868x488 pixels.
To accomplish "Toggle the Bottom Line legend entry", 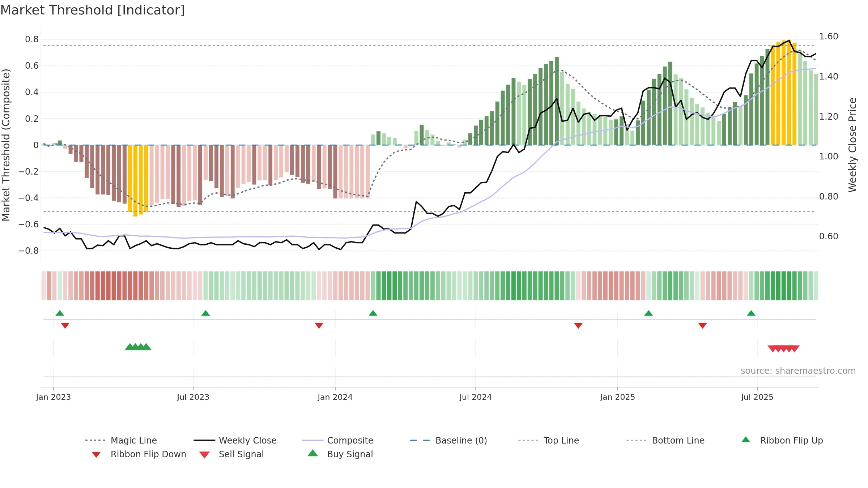I will (x=665, y=440).
